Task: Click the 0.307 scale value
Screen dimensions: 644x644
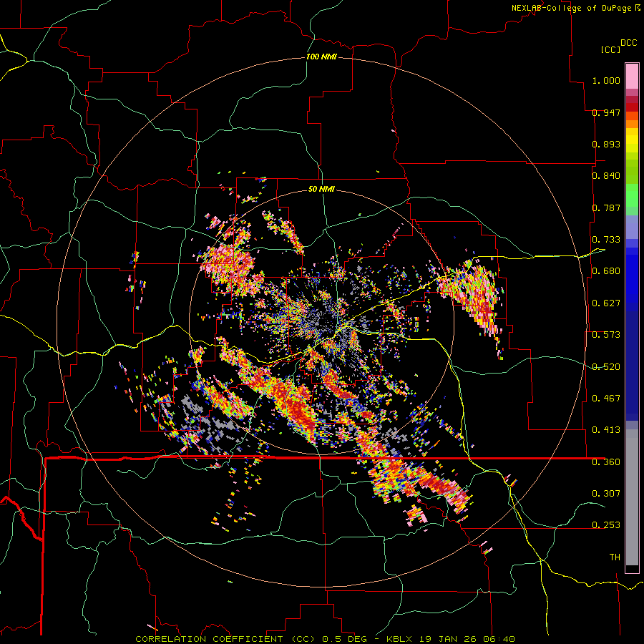Action: (606, 493)
